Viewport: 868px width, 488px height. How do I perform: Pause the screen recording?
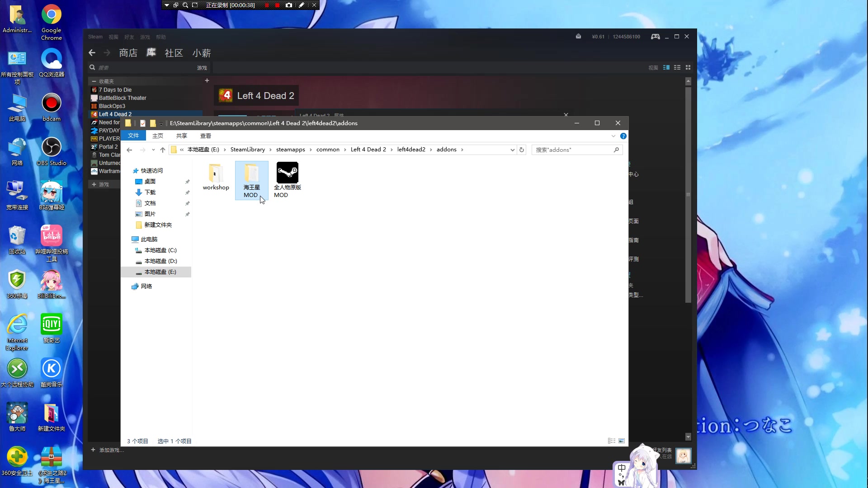(267, 5)
